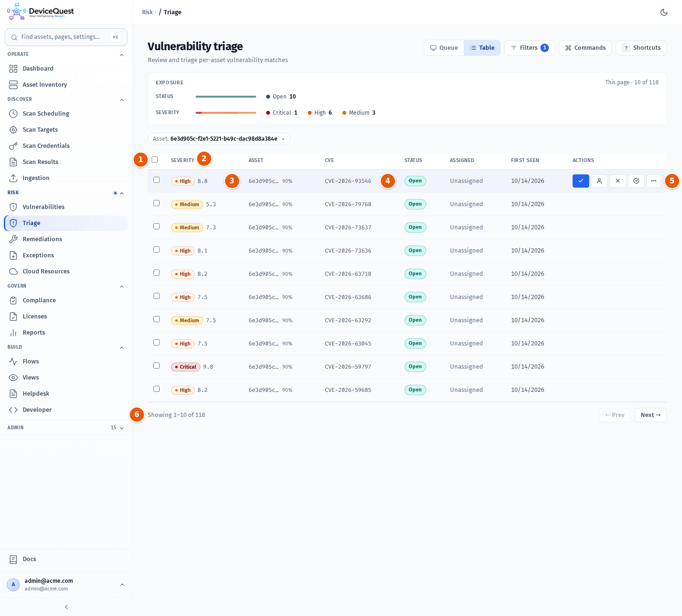This screenshot has height=616, width=682.
Task: Dismiss CVE-2026-93546 with the X action
Action: (618, 181)
